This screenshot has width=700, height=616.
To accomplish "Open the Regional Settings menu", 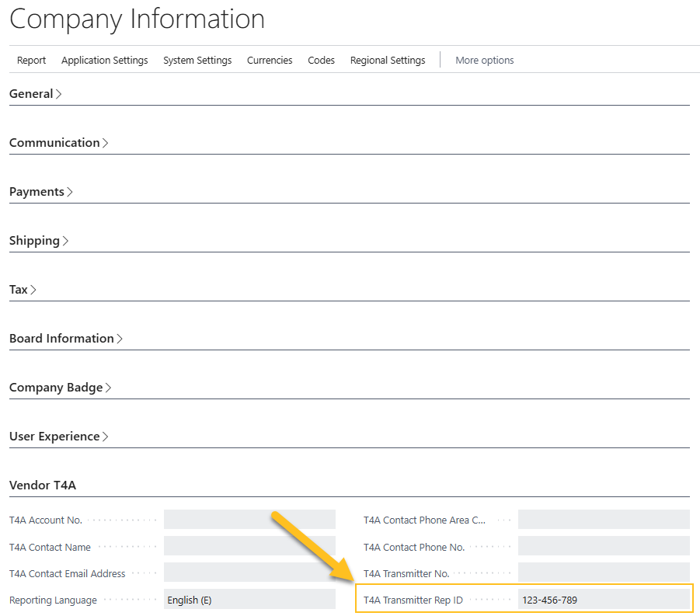I will point(387,60).
